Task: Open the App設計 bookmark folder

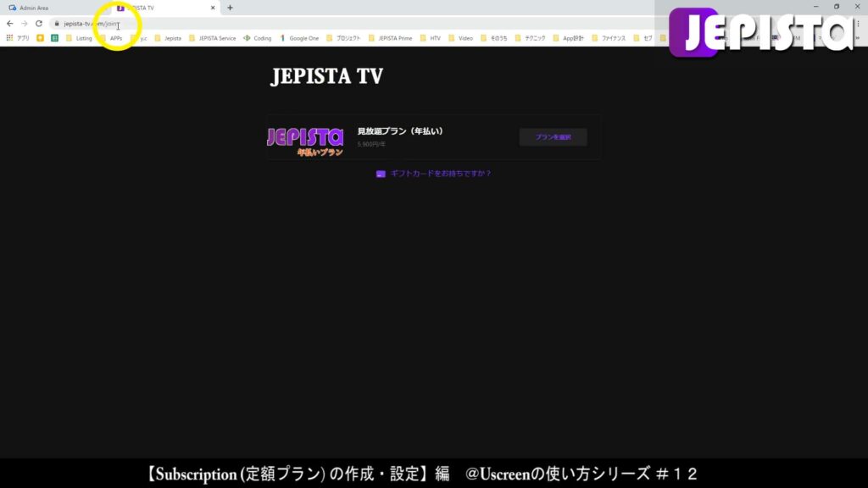Action: 569,38
